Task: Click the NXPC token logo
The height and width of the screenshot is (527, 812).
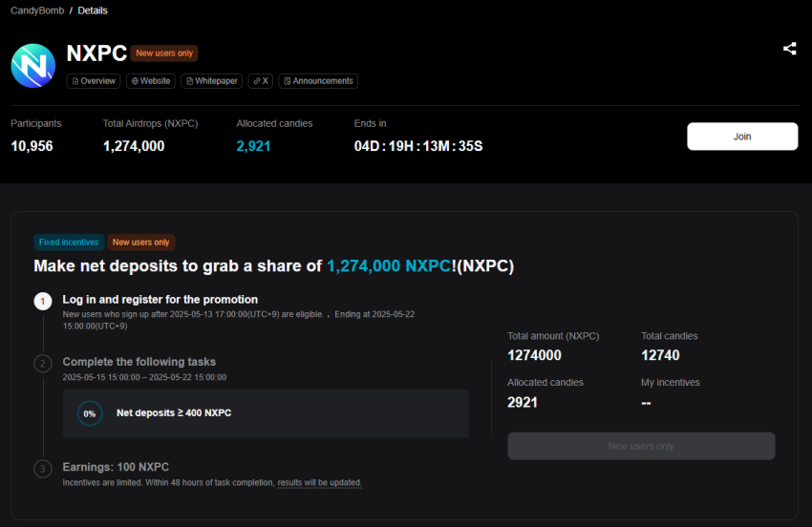Action: [33, 65]
